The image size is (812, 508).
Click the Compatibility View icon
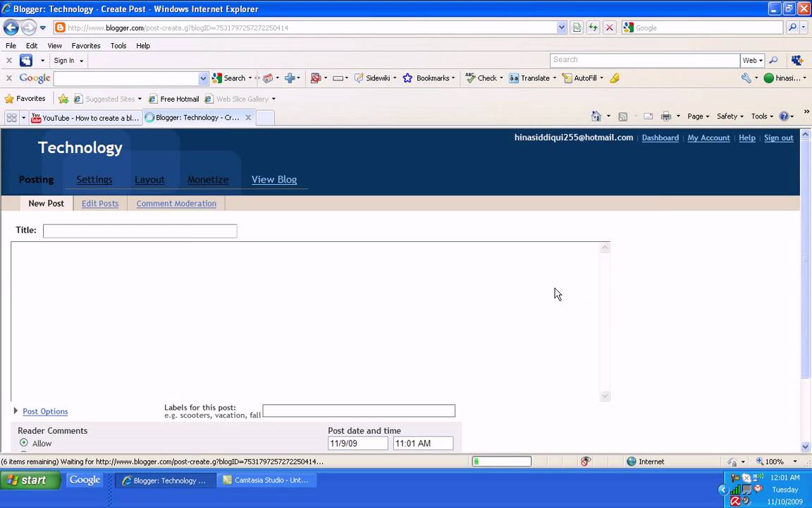pos(577,28)
